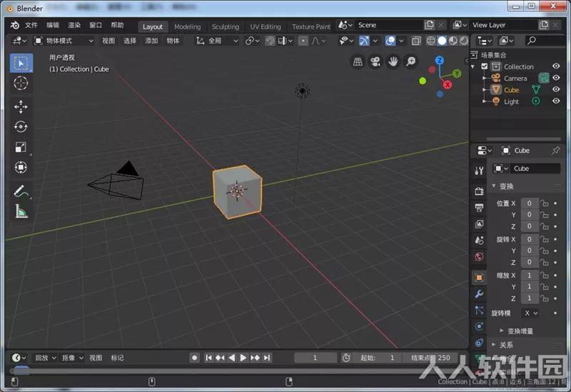571x392 pixels.
Task: Open the Tool properties tab
Action: tap(479, 171)
